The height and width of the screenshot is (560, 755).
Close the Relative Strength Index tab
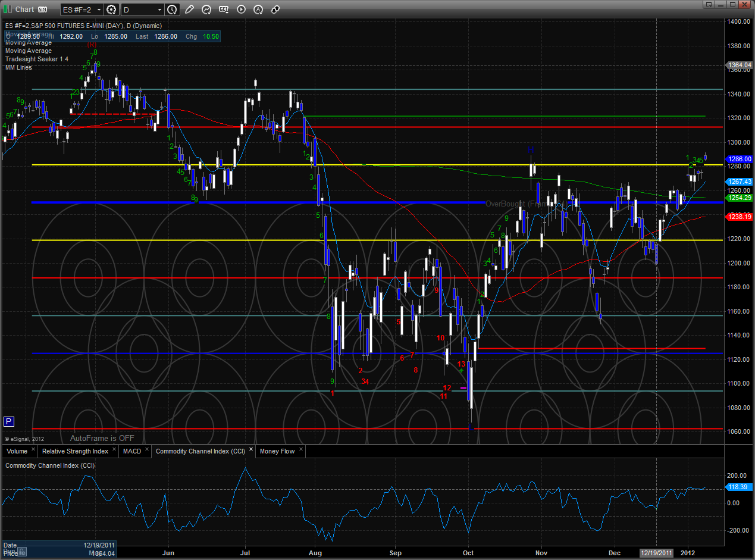(115, 450)
